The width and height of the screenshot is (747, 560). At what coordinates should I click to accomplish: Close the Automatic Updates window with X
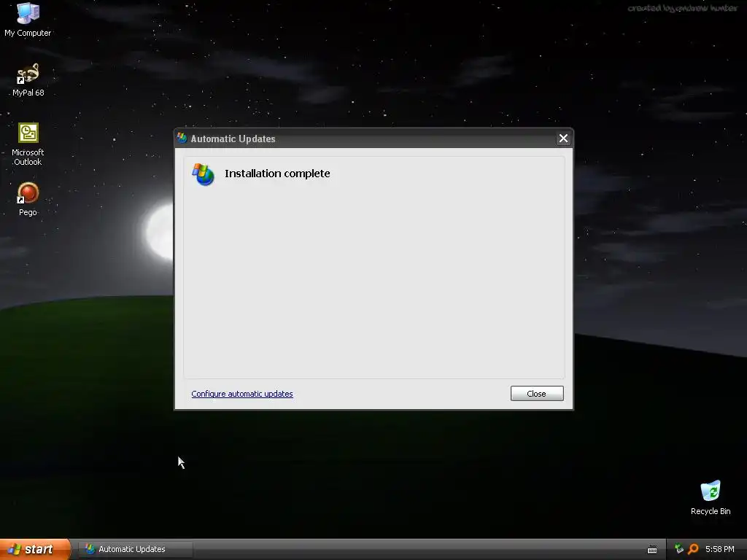point(563,139)
